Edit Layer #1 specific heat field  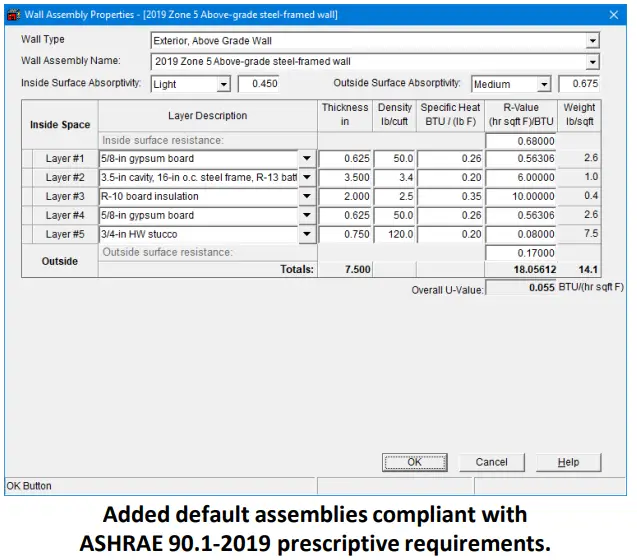tap(450, 158)
